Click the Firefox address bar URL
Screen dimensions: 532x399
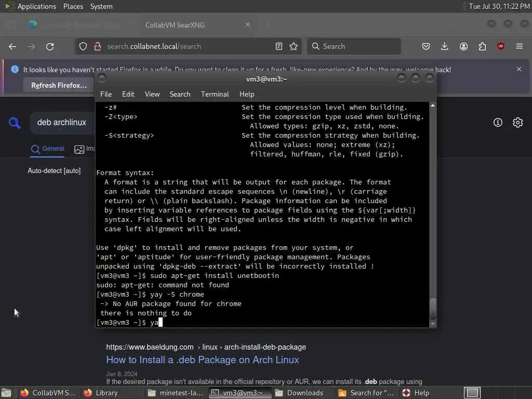pos(154,46)
